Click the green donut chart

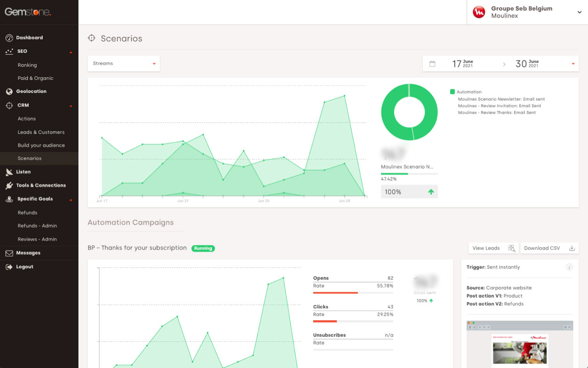click(x=409, y=112)
